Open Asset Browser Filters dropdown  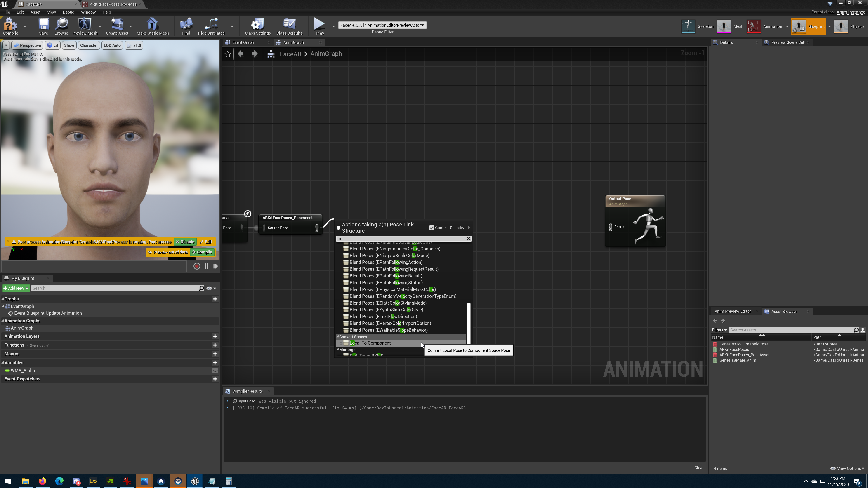point(719,330)
